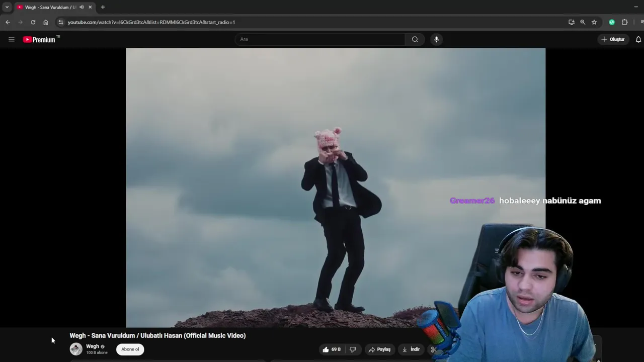Click the video player area
This screenshot has height=362, width=644.
click(x=336, y=188)
